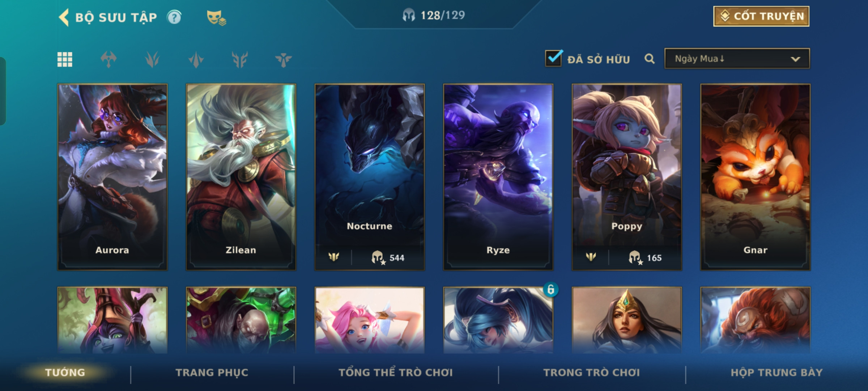Switch to the Trang Phục tab
This screenshot has height=391, width=868.
(212, 373)
